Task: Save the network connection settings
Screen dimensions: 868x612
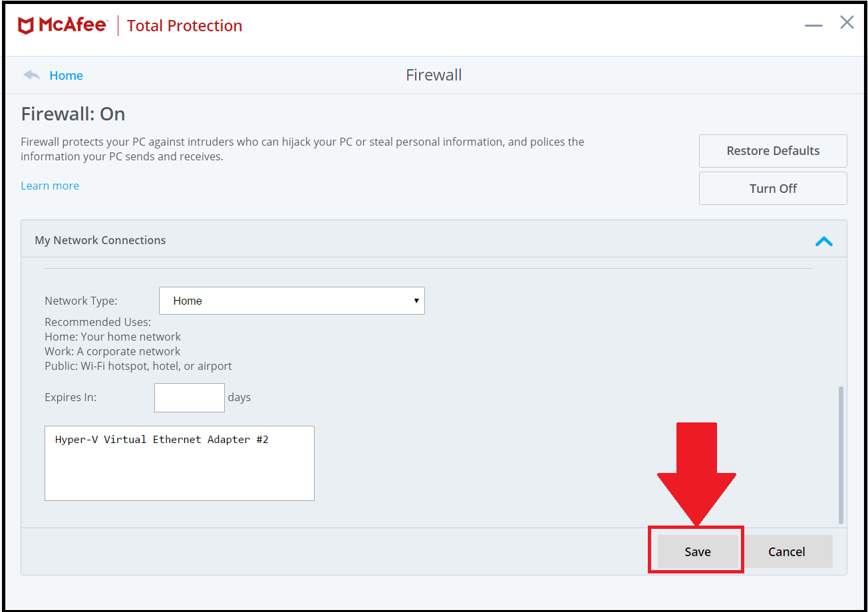Action: [697, 551]
